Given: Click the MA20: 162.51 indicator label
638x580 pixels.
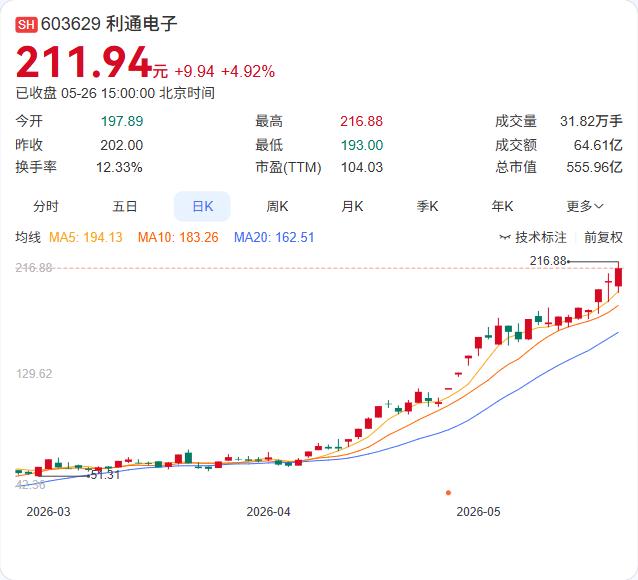Looking at the screenshot, I should click(x=274, y=237).
